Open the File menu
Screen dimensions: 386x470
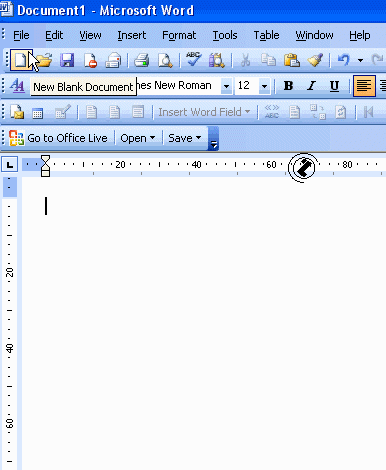[21, 35]
